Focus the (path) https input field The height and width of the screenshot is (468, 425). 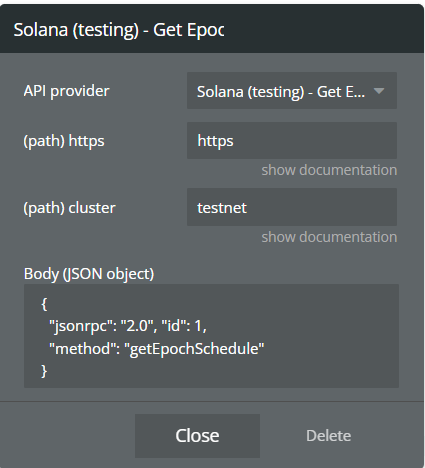click(292, 141)
